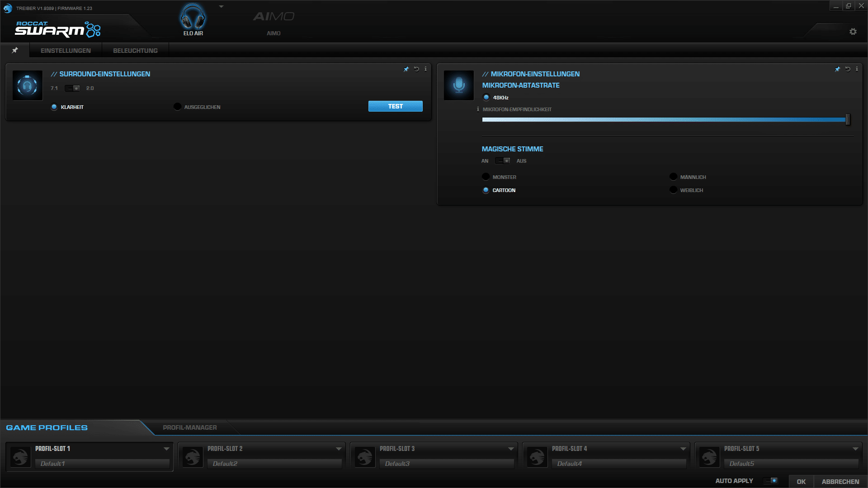Viewport: 868px width, 488px height.
Task: Reset the Mikrofon-Einstellungen panel
Action: pyautogui.click(x=848, y=69)
